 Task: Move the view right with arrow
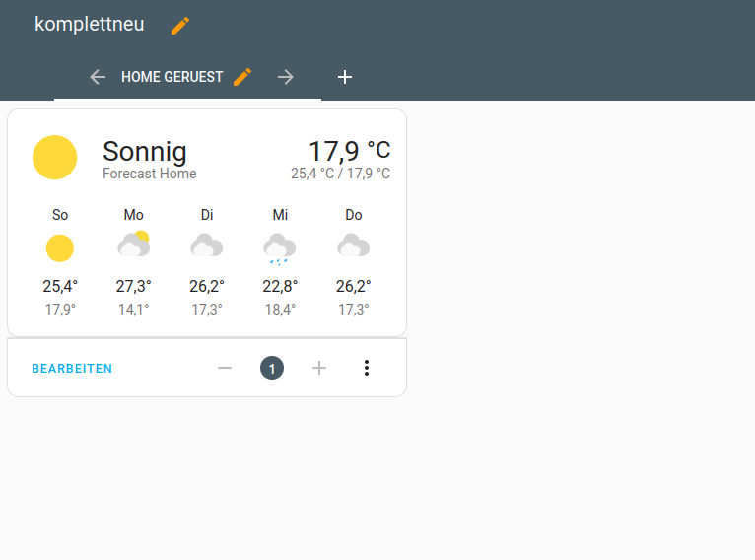[x=286, y=77]
